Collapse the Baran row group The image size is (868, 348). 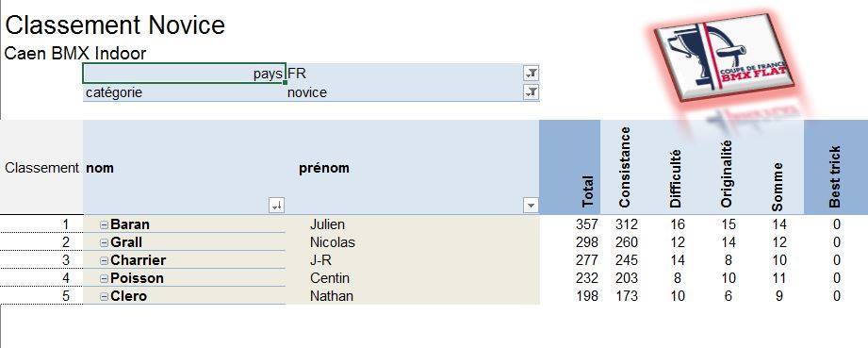[x=104, y=224]
